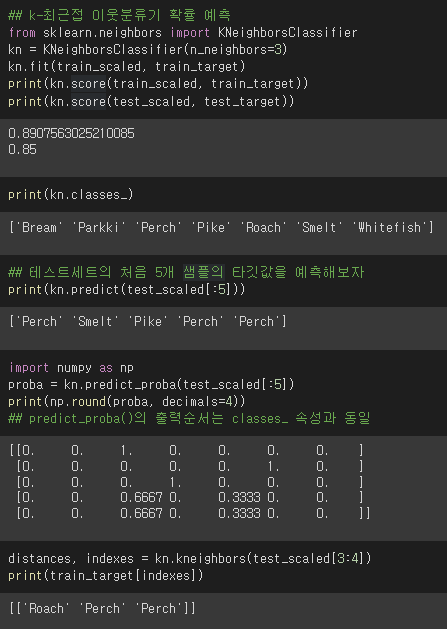Viewport: 447px width, 629px height.
Task: Click 'Roach' in the final neighbors output
Action: point(47,608)
